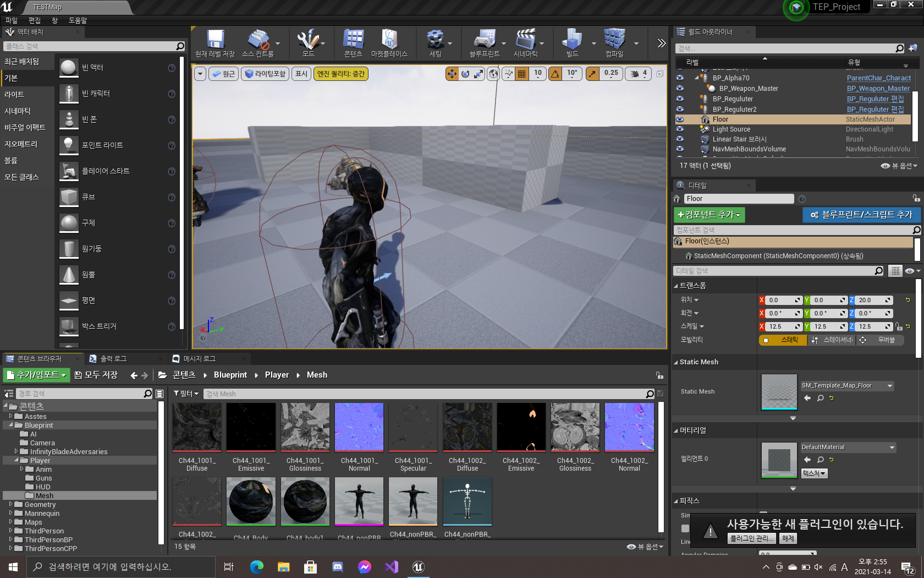This screenshot has height=578, width=924.
Task: Use the selected asset for Static Mesh
Action: 807,398
